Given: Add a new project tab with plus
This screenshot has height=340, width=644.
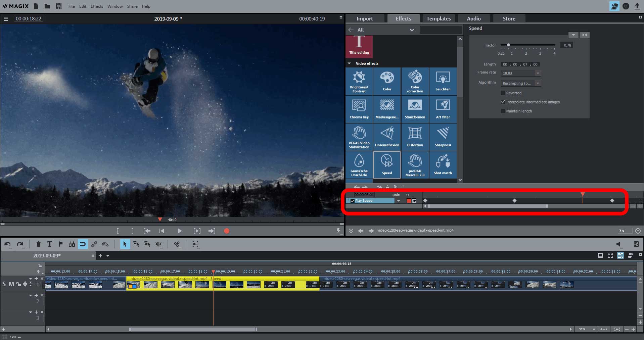Looking at the screenshot, I should pyautogui.click(x=100, y=256).
